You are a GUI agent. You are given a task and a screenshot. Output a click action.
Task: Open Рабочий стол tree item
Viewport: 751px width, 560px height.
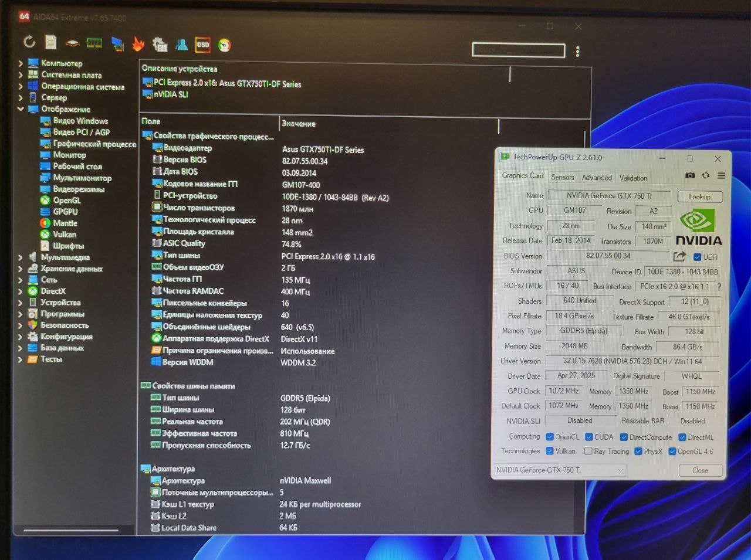[77, 166]
